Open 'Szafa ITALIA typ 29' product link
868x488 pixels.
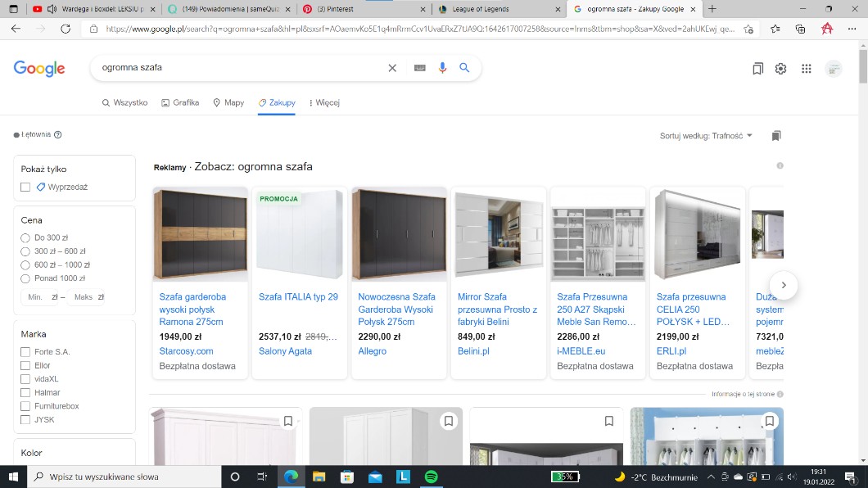click(x=298, y=296)
